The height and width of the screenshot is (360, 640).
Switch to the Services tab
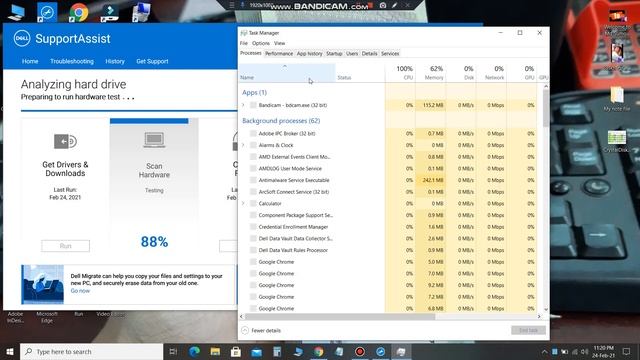coord(390,53)
